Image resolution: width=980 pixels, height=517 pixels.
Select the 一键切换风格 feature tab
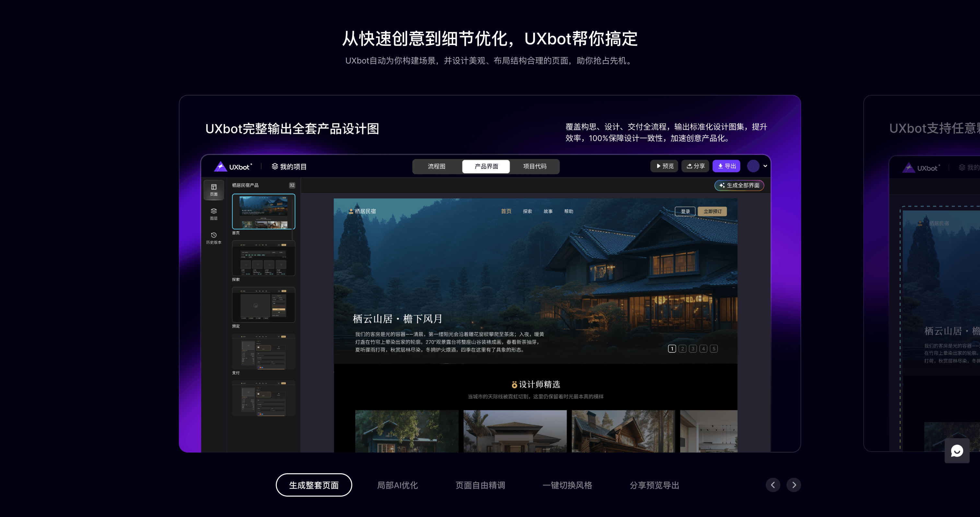[x=567, y=485]
